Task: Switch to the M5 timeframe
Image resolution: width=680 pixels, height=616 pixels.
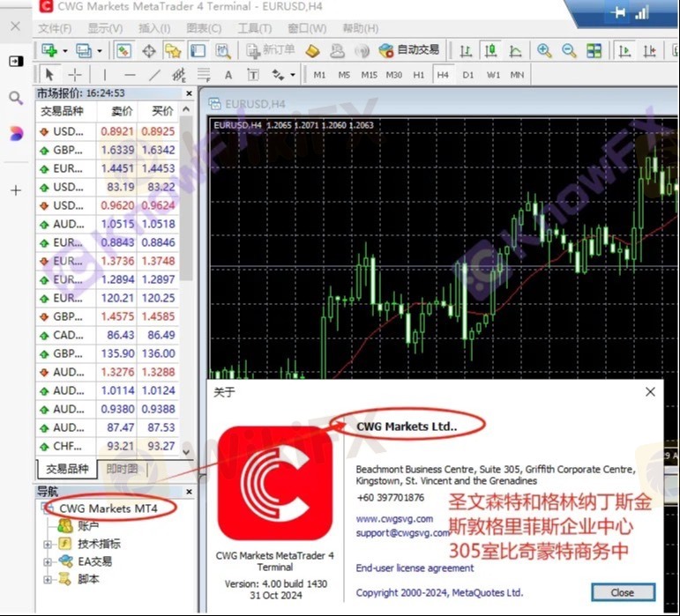Action: click(x=344, y=75)
